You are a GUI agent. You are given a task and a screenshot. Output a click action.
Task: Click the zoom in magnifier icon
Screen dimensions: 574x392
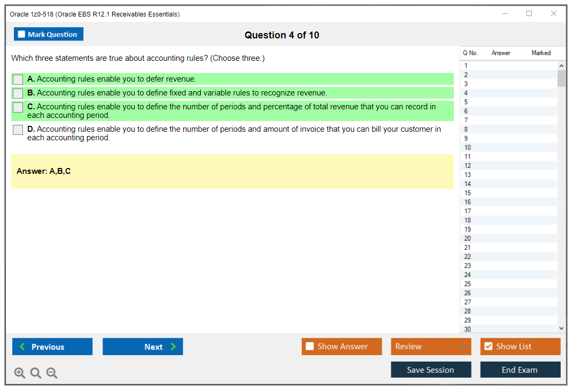(x=20, y=373)
